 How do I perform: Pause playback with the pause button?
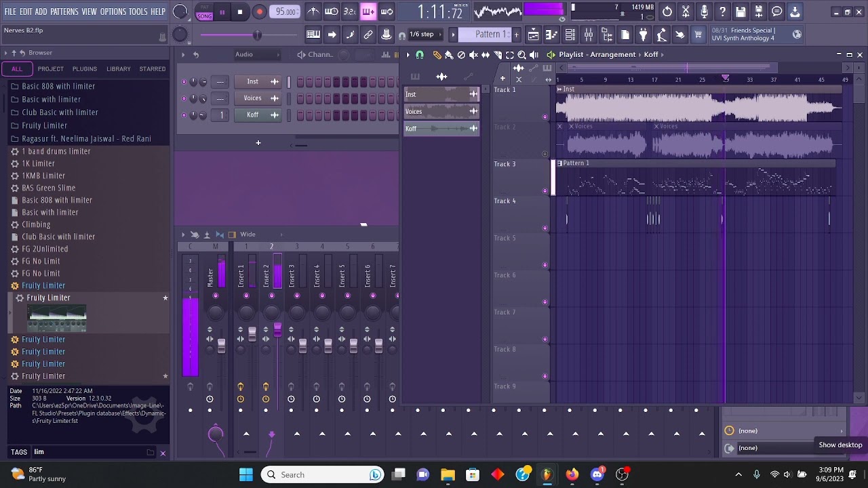point(222,12)
